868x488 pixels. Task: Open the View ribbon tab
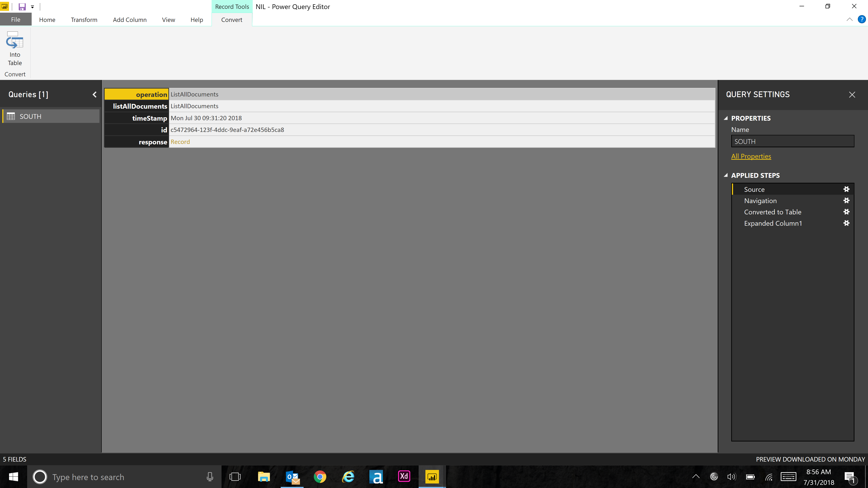[x=168, y=19]
